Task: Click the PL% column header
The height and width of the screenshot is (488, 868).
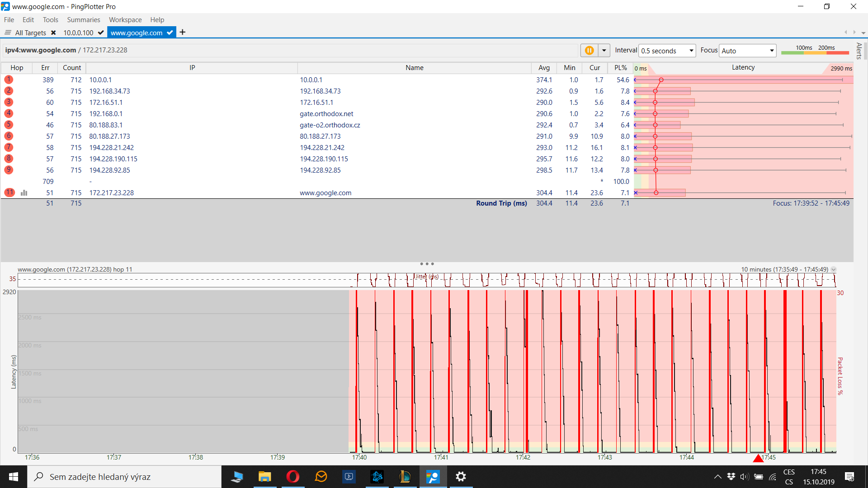Action: point(620,68)
